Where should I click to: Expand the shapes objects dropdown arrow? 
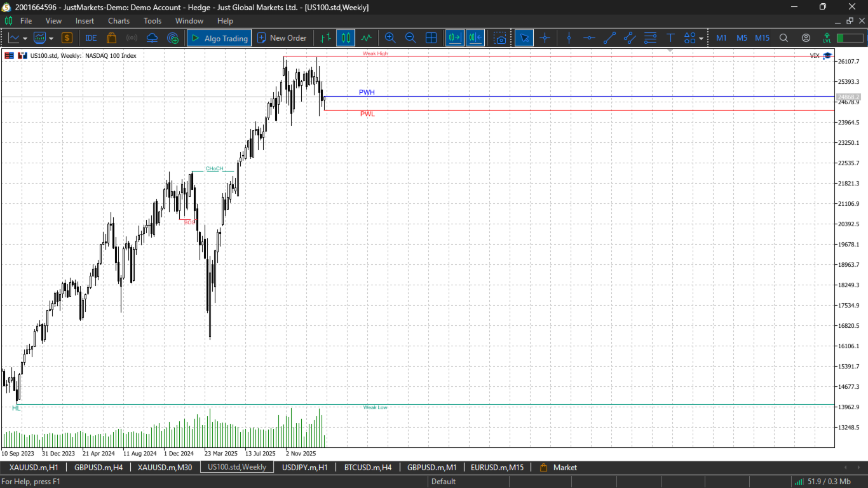point(701,39)
